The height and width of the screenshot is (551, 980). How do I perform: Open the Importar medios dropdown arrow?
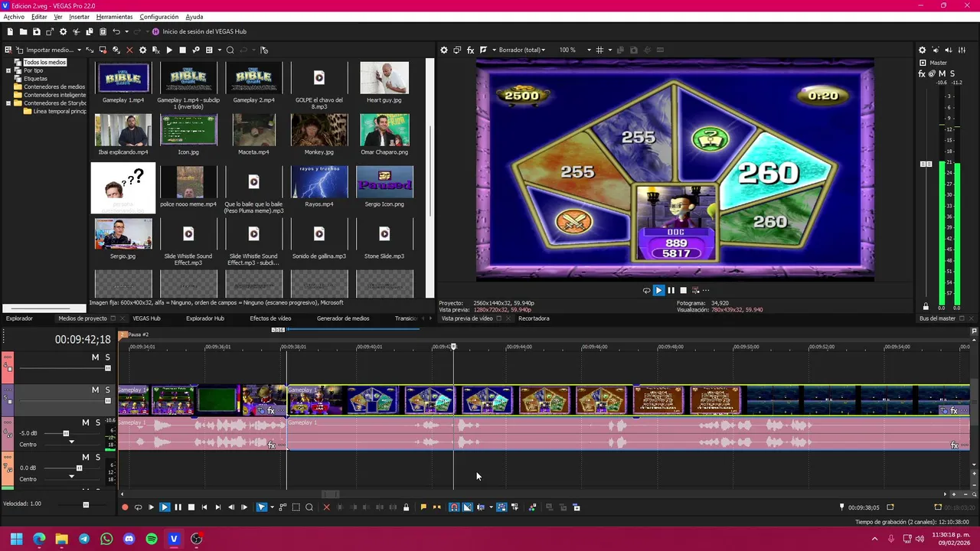pyautogui.click(x=80, y=51)
